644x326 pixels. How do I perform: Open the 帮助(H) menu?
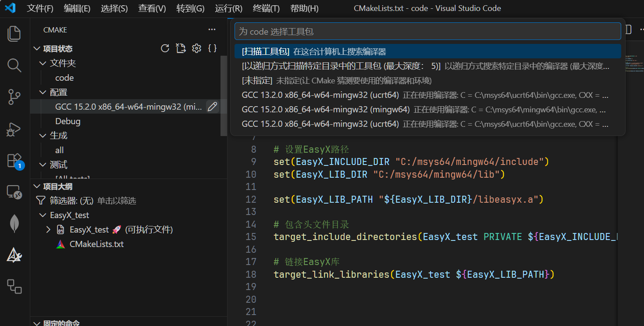pos(304,8)
